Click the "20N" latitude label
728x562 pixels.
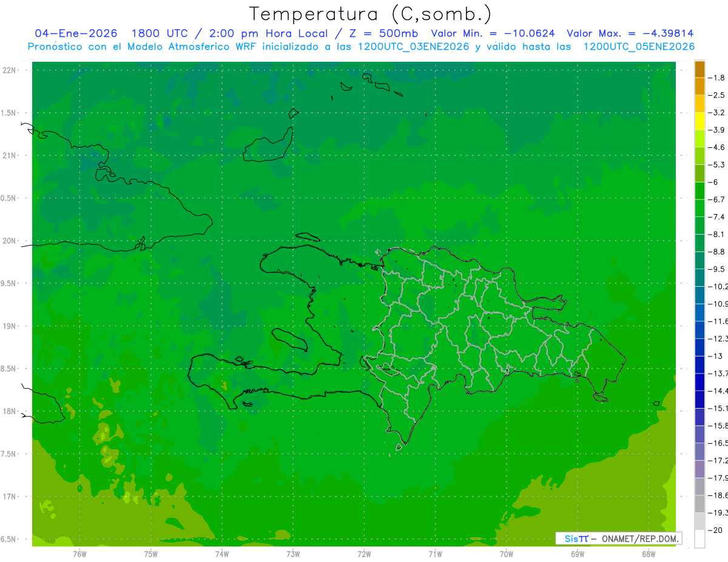click(9, 241)
